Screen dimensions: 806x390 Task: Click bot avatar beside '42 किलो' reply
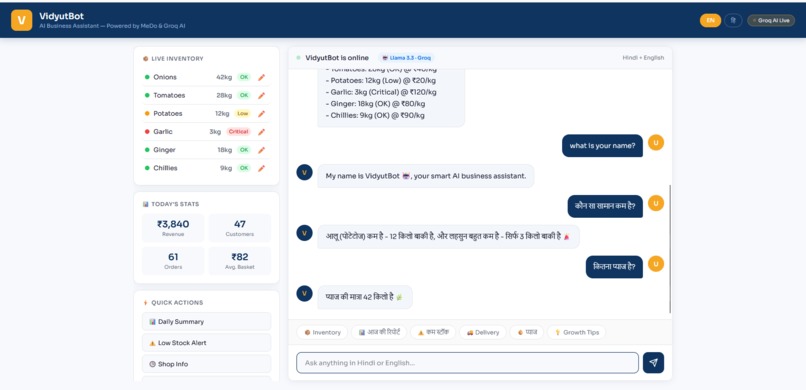[304, 293]
